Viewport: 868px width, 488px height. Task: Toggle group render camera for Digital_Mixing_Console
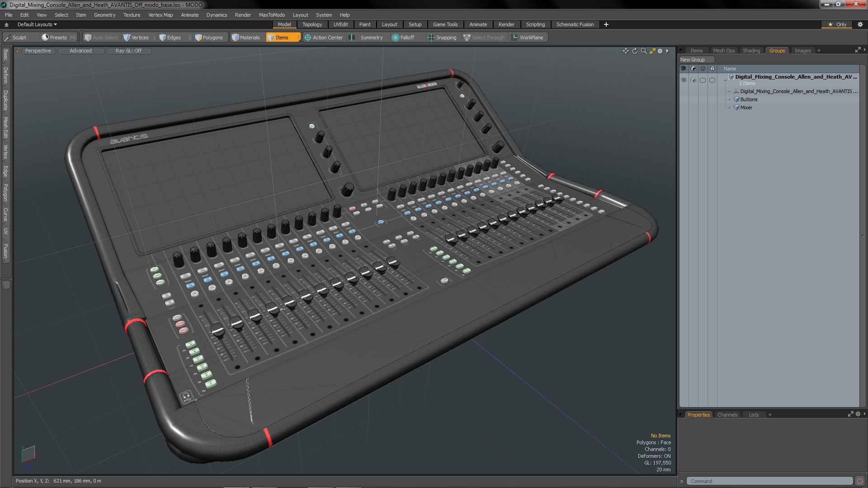tap(693, 80)
